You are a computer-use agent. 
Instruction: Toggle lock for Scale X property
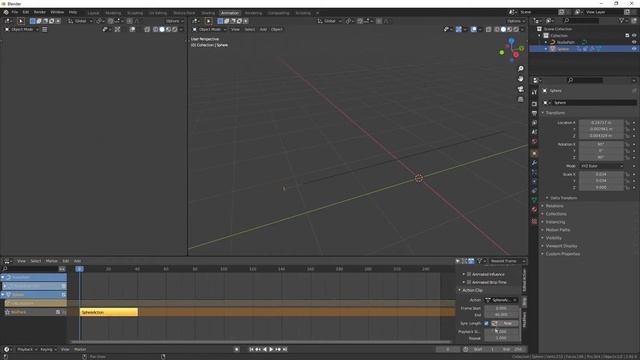tap(628, 174)
